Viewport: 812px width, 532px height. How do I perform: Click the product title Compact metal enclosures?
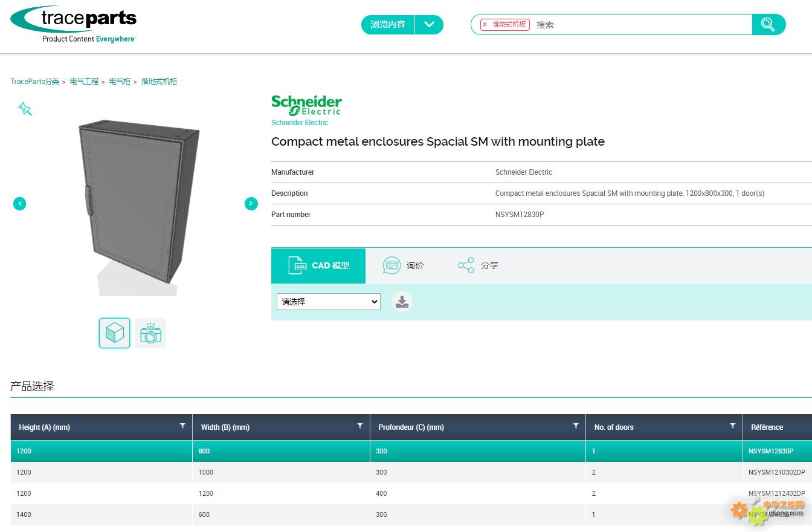(x=438, y=141)
